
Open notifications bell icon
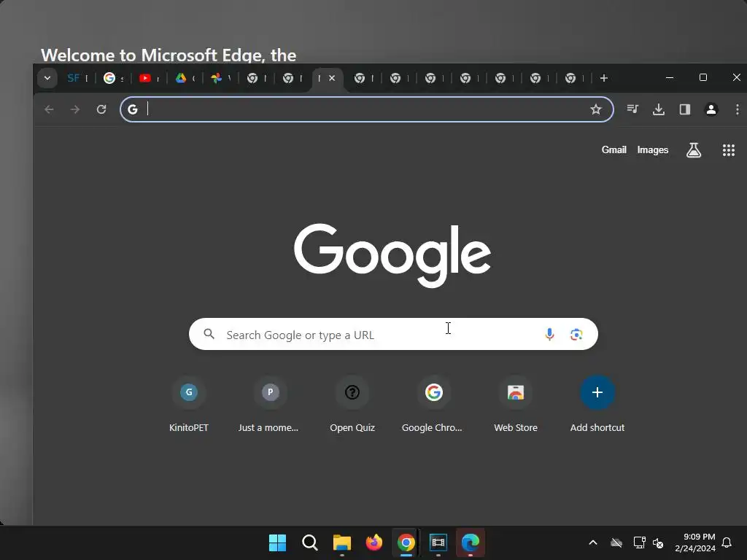[x=727, y=542]
